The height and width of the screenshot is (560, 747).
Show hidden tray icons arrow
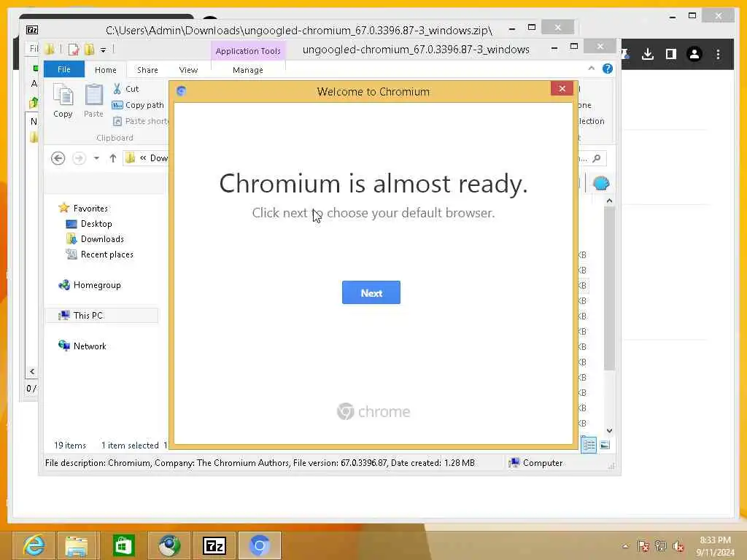coord(625,545)
